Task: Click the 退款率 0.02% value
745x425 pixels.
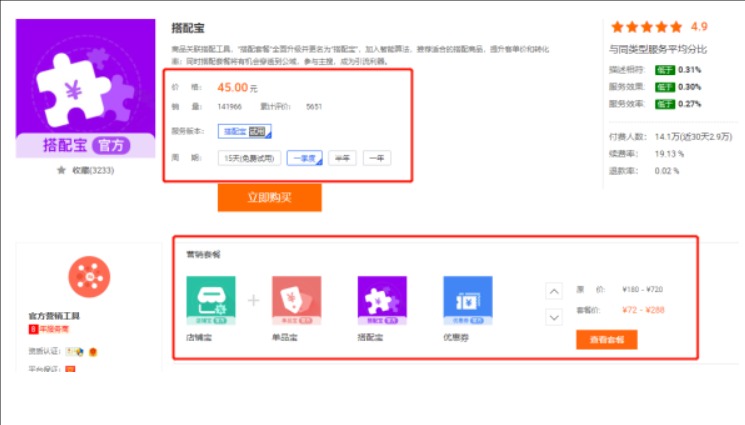Action: point(667,171)
